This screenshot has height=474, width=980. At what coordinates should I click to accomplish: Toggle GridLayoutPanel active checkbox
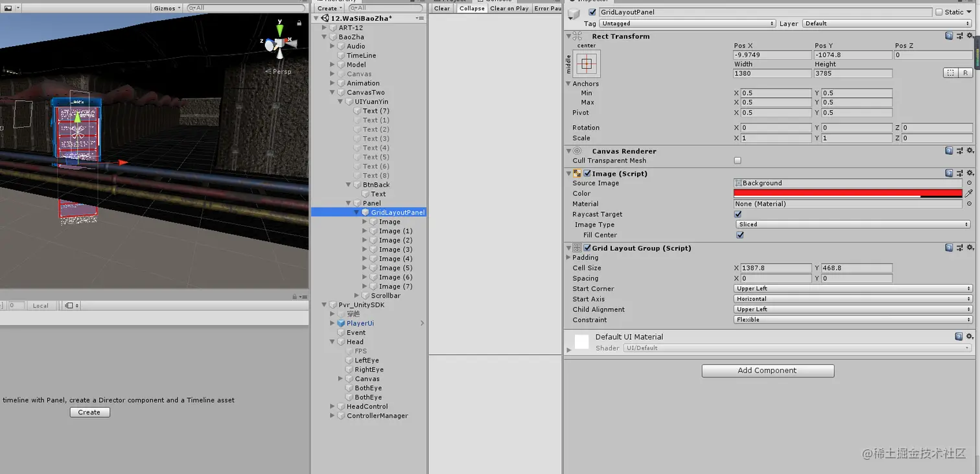click(x=592, y=12)
